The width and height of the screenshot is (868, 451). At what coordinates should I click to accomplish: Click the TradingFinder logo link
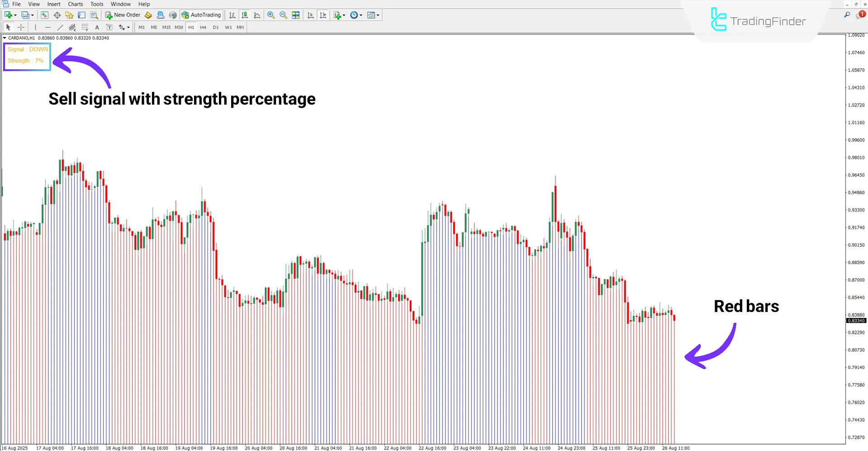760,20
